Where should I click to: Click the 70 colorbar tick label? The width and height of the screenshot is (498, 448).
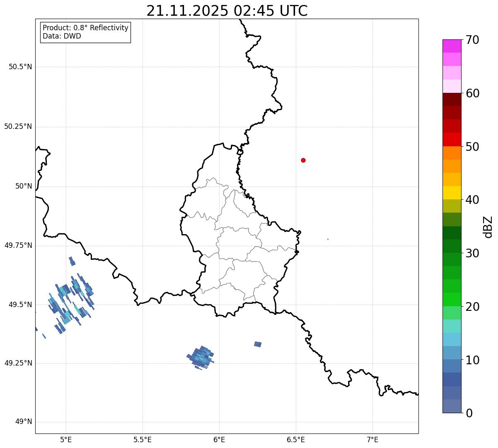[472, 40]
